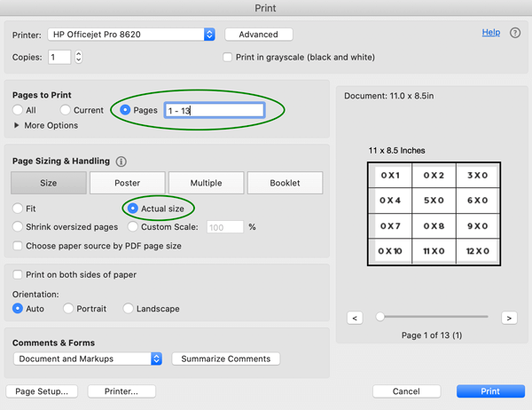Screen dimensions: 532x410
Task: Choose the Custom Scale radio button
Action: point(133,226)
